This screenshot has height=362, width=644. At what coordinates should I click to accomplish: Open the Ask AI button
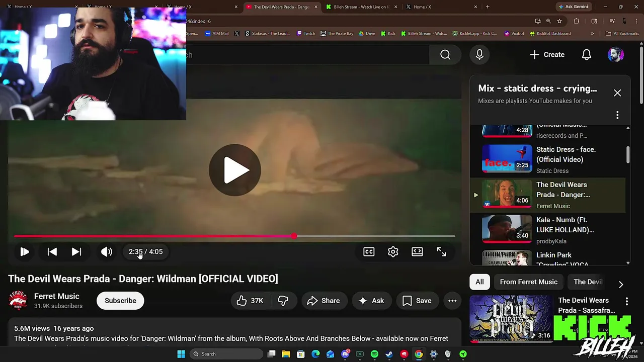371,301
